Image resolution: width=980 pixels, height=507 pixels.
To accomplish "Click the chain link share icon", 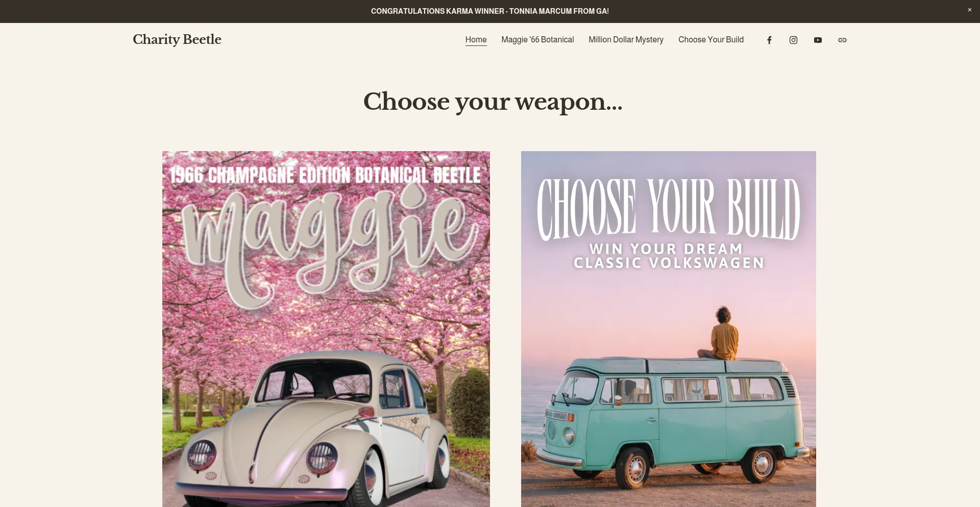I will click(842, 40).
